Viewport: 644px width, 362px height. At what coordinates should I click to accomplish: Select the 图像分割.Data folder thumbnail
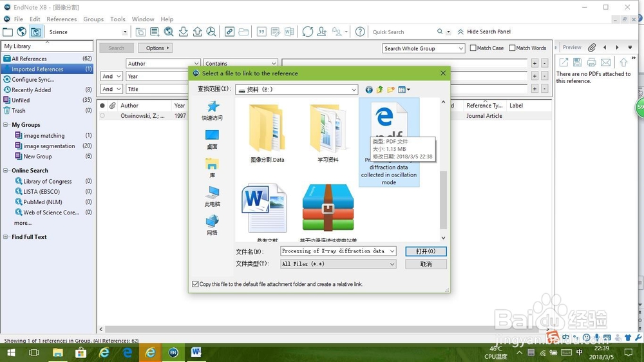point(267,133)
